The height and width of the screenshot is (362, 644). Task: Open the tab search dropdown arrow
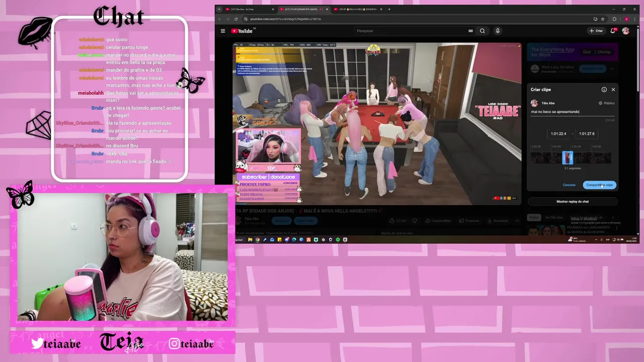click(x=219, y=9)
